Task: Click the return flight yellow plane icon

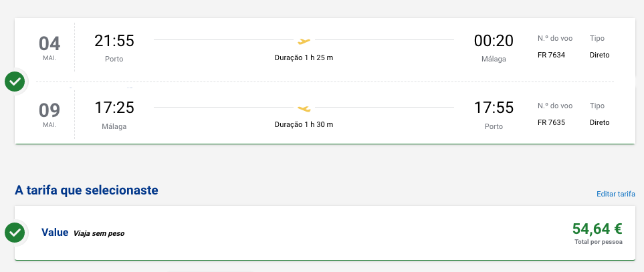Action: (x=304, y=109)
